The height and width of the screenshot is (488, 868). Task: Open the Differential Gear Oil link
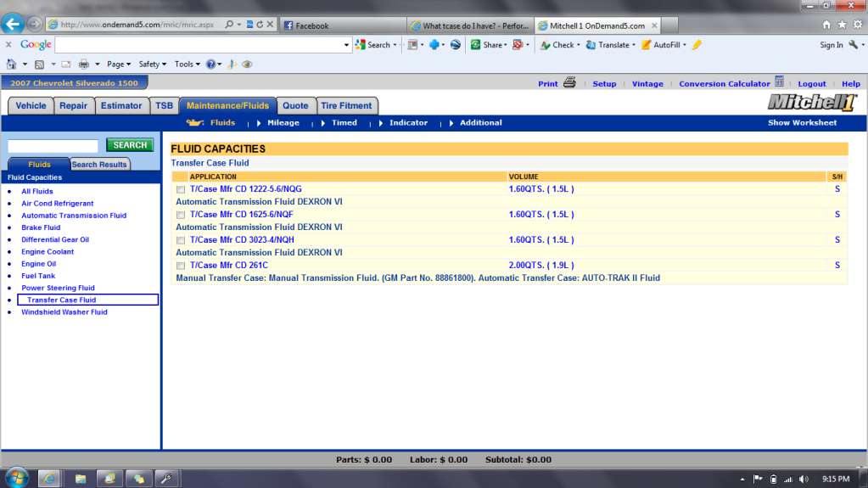pos(55,240)
